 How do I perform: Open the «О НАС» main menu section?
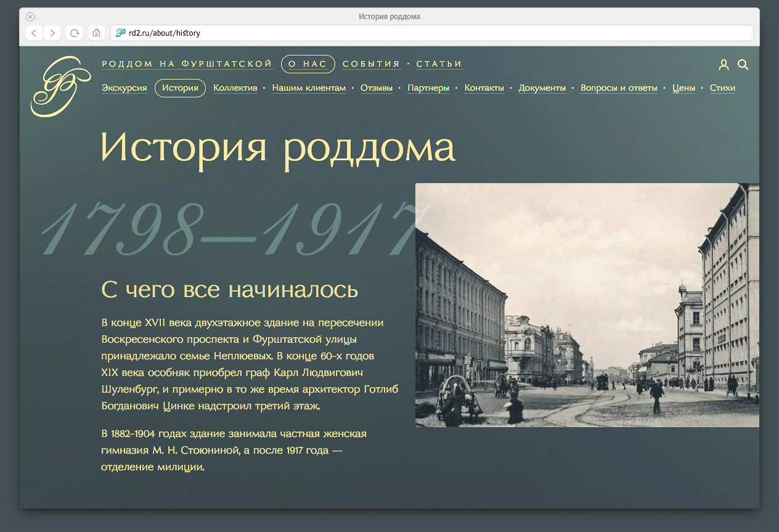pyautogui.click(x=308, y=64)
